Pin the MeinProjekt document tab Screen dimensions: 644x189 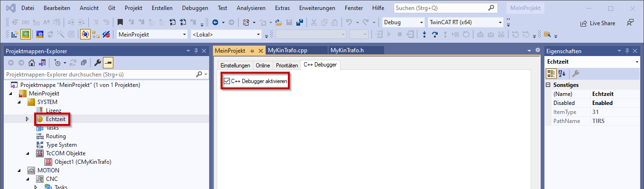[252, 50]
